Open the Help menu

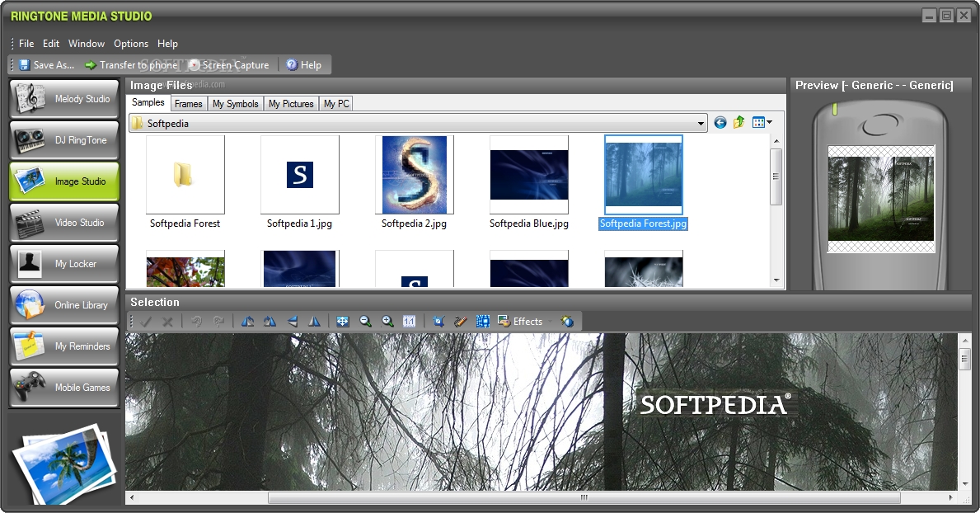click(x=167, y=44)
